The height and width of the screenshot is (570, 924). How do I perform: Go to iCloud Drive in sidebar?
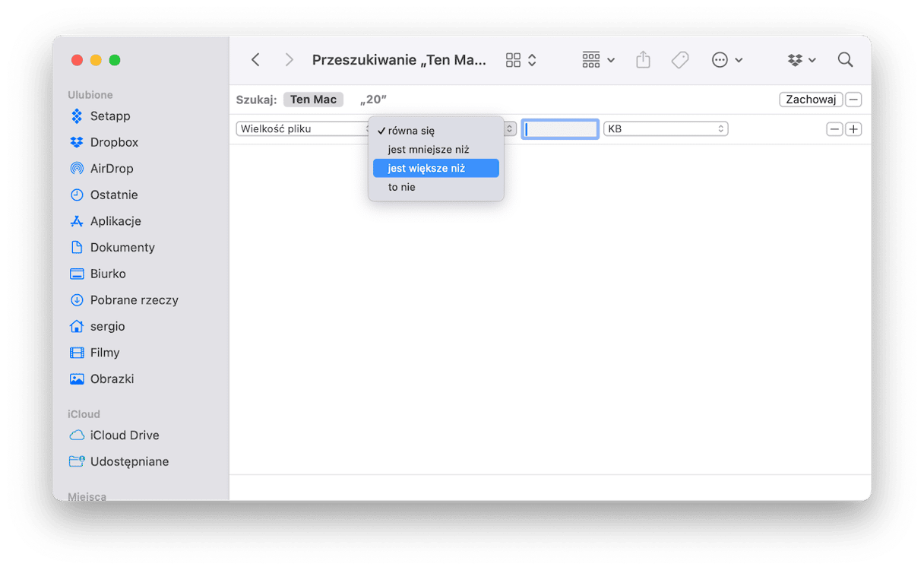[x=124, y=435]
